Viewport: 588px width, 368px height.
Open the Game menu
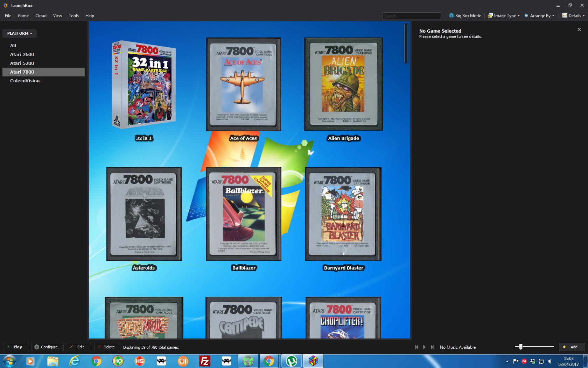(23, 16)
